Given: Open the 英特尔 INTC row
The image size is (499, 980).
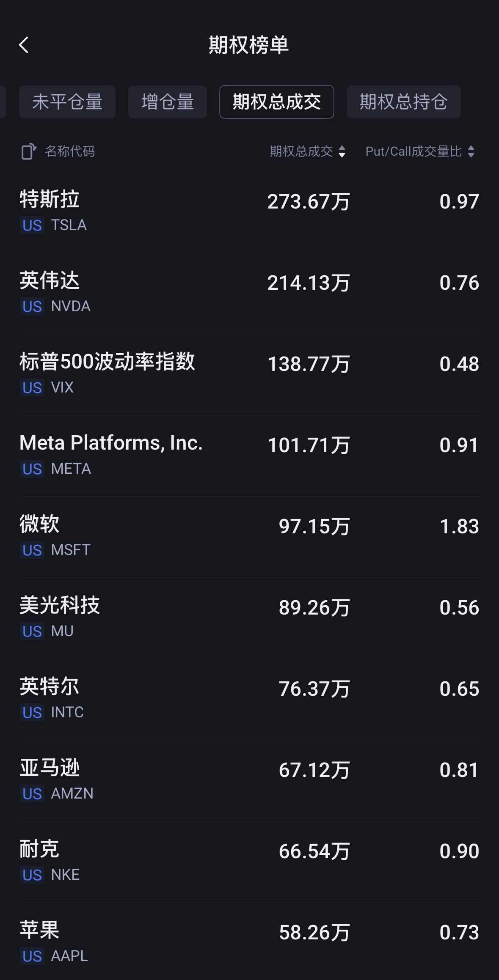Looking at the screenshot, I should tap(249, 699).
